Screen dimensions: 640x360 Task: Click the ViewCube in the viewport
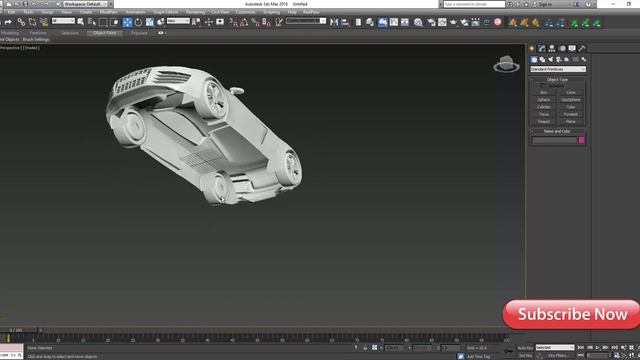pos(507,64)
